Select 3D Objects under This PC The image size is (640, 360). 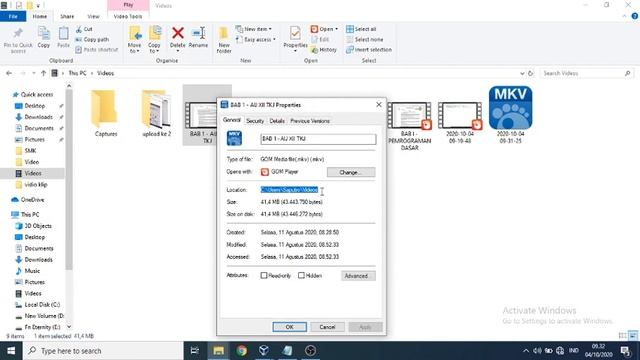38,226
